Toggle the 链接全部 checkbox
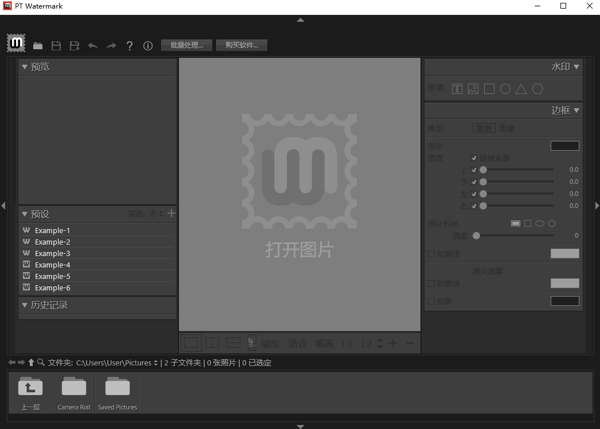This screenshot has height=429, width=600. coord(474,158)
